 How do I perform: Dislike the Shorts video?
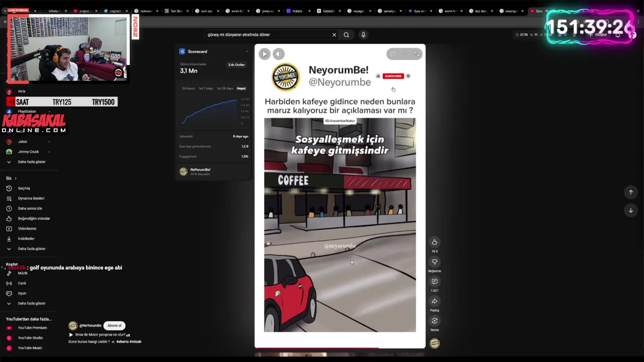point(435,261)
